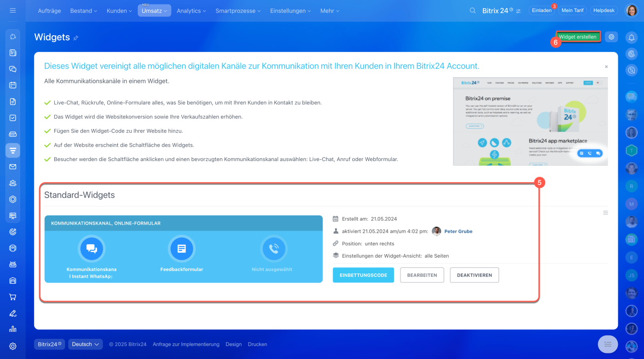Open the collaboration circle icon in left sidebar
Image resolution: width=644 pixels, height=359 pixels.
[13, 37]
